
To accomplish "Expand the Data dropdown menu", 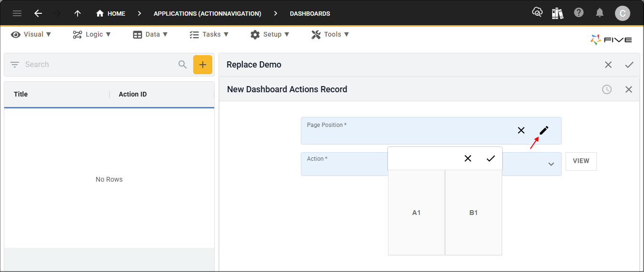I will tap(150, 34).
